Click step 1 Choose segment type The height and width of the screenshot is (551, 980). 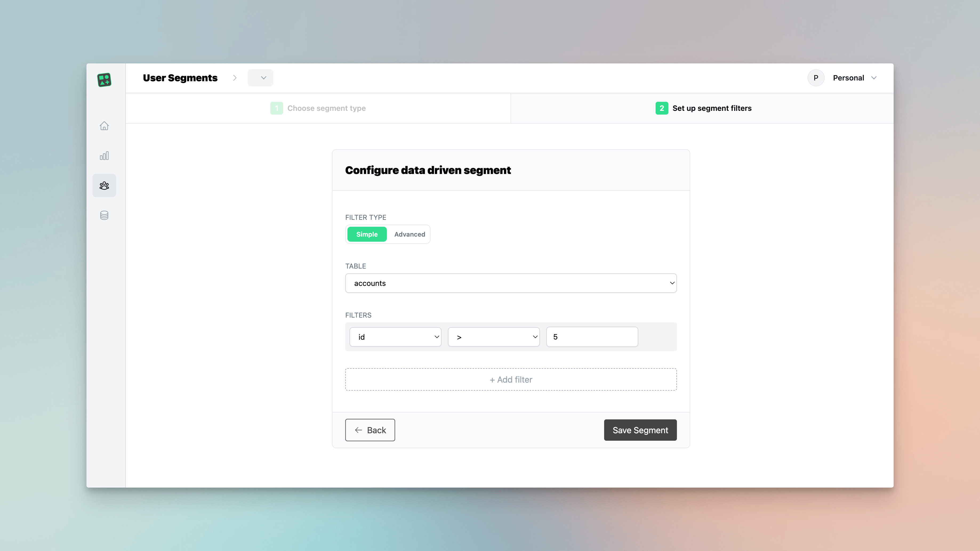(x=318, y=108)
